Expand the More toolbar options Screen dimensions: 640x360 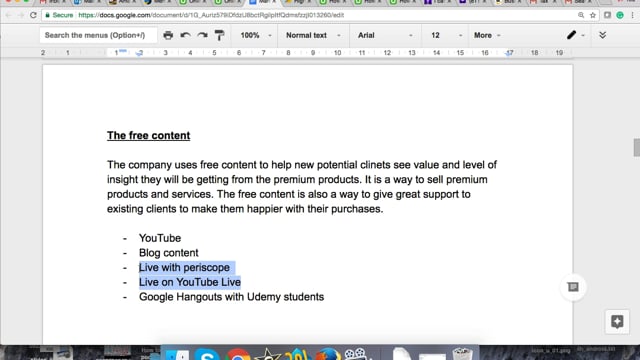pyautogui.click(x=487, y=35)
